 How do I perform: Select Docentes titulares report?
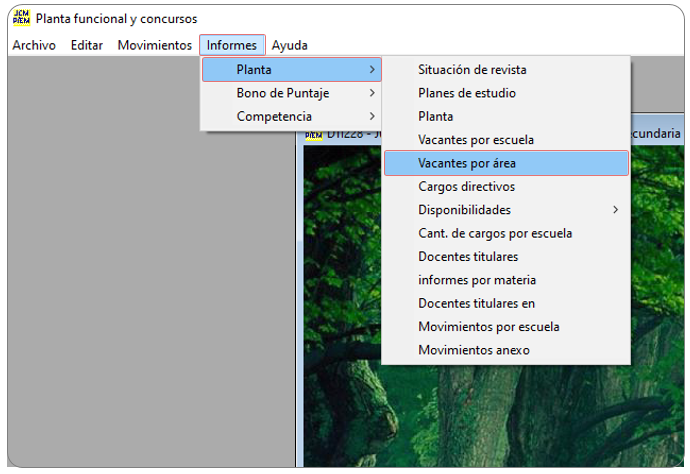tap(506, 257)
